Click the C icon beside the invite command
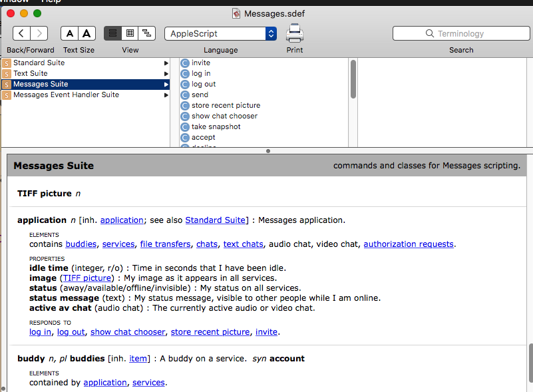Viewport: 533px width, 392px height. [184, 63]
